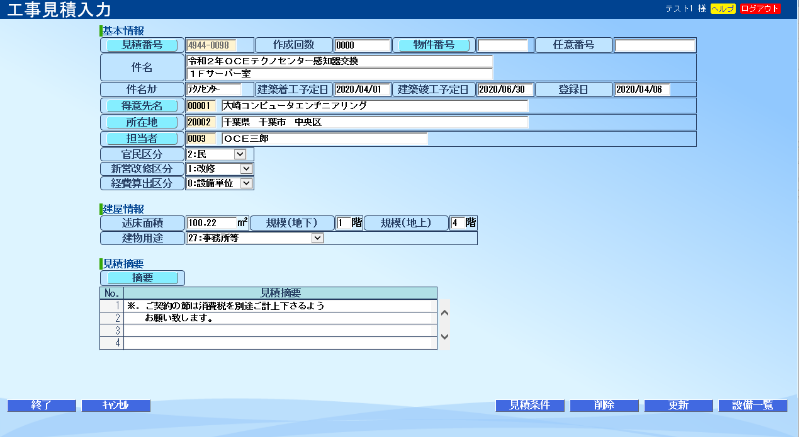Click the 延床面積 floor area input field
Image resolution: width=800 pixels, height=438 pixels.
pos(211,223)
